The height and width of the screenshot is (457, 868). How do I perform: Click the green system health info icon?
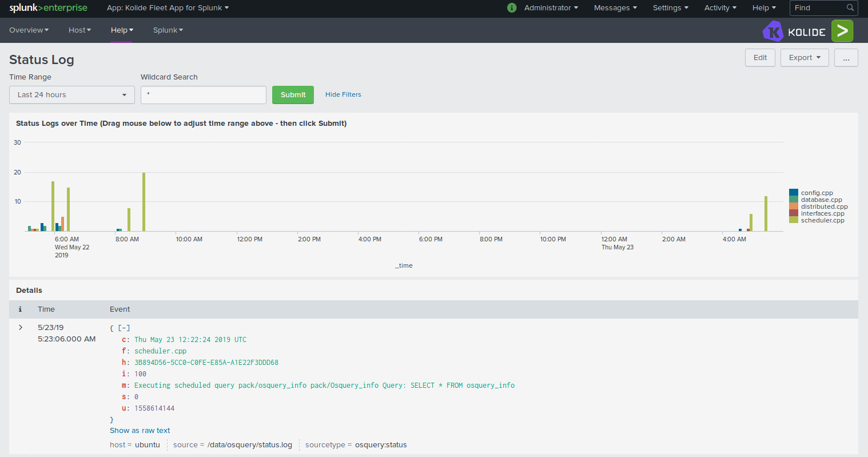click(512, 8)
